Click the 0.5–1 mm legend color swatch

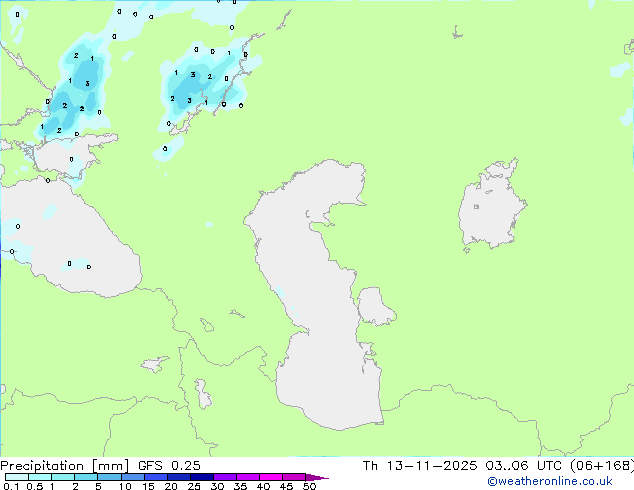(x=40, y=477)
